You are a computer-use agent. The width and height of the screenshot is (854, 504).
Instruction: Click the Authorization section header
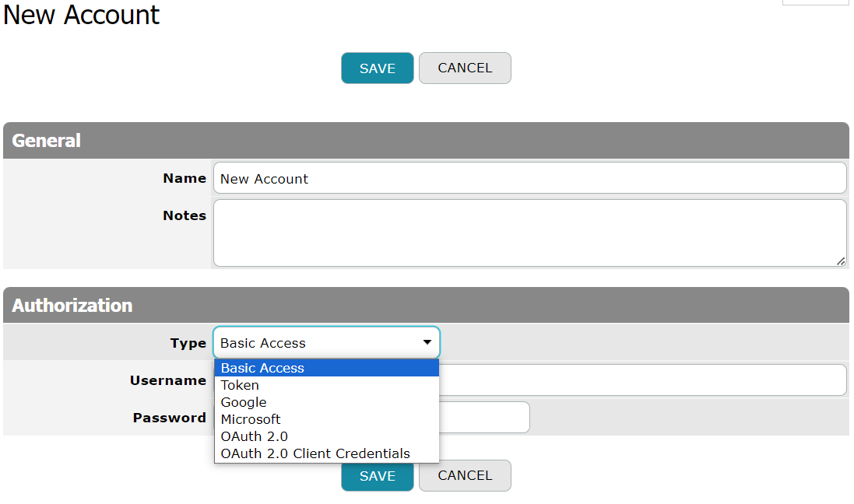coord(72,306)
